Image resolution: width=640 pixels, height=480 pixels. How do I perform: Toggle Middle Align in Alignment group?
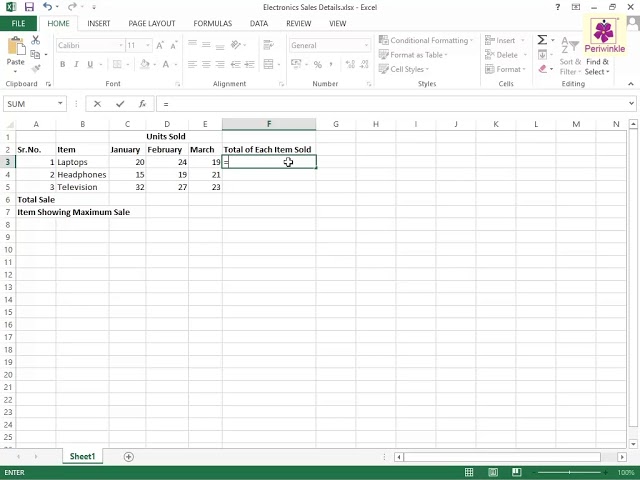(x=206, y=44)
